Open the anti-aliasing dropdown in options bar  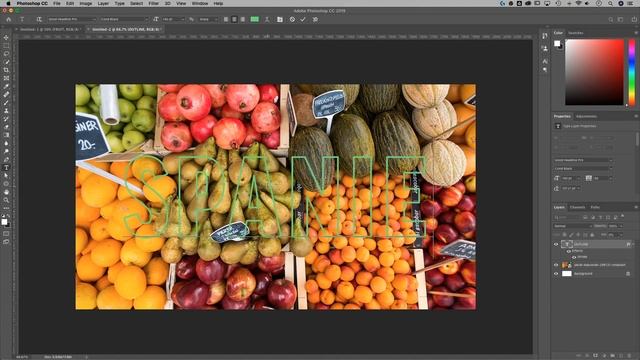(208, 19)
